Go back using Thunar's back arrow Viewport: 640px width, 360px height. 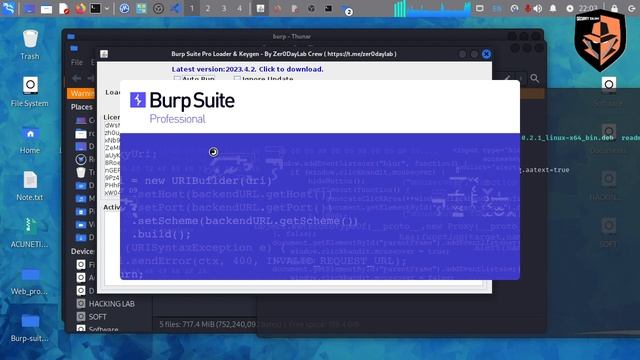point(76,78)
